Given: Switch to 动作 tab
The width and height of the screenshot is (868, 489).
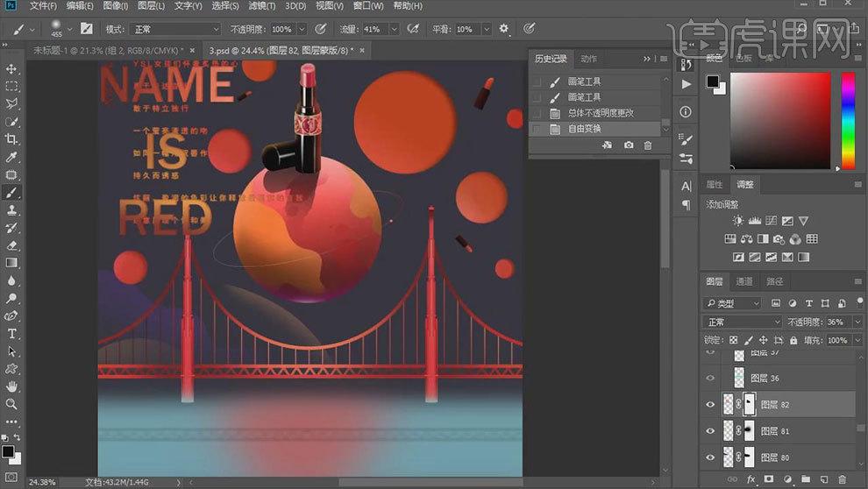Looking at the screenshot, I should coord(588,59).
